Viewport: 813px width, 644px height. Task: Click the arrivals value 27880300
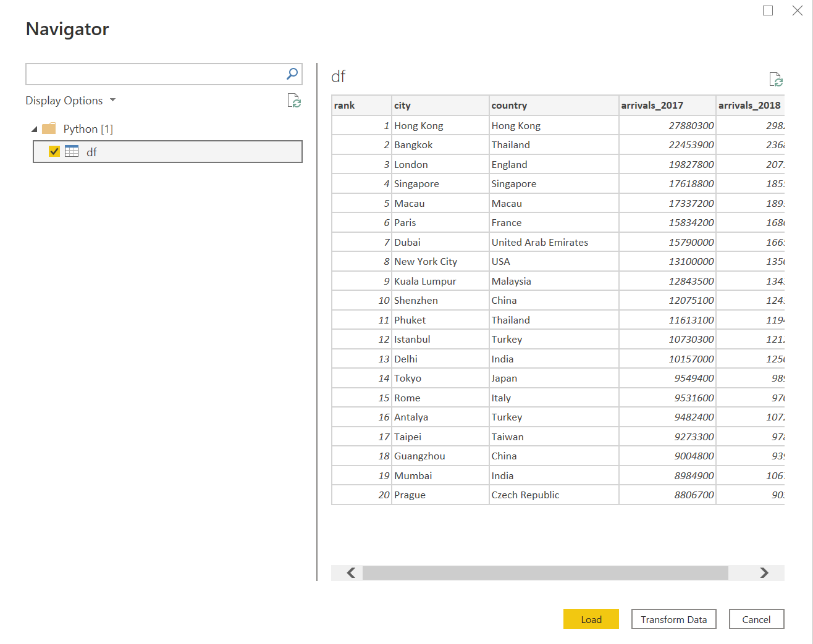(668, 125)
